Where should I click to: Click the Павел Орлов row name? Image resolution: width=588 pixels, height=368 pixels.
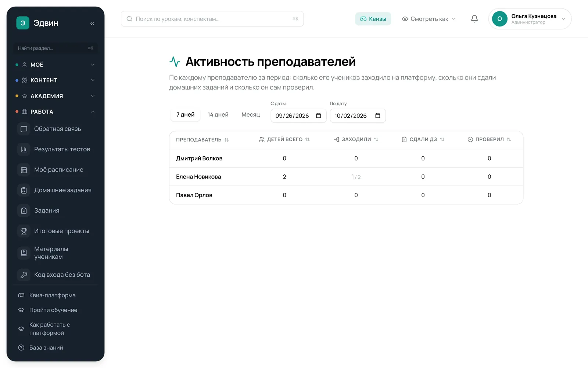point(194,195)
